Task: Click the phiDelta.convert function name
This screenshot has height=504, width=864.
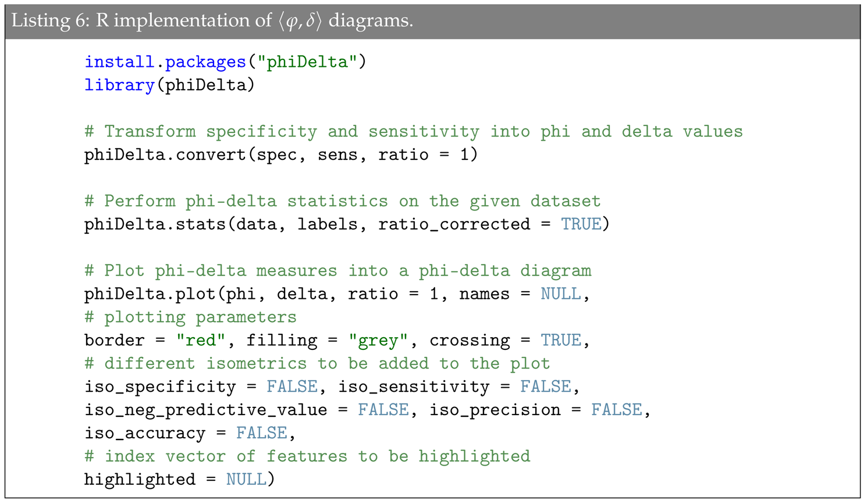Action: pos(165,155)
